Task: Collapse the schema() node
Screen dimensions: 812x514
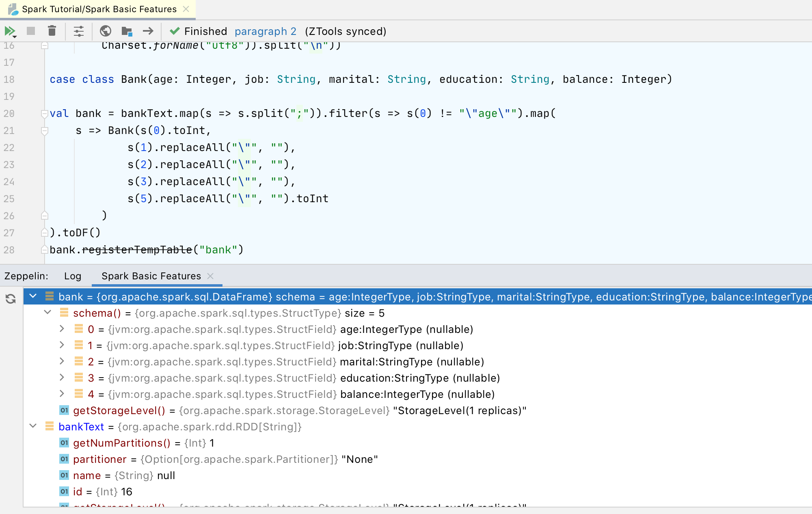Action: click(x=48, y=313)
